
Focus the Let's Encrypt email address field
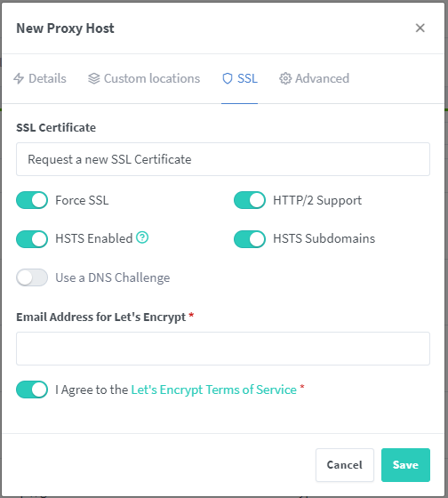pyautogui.click(x=223, y=349)
